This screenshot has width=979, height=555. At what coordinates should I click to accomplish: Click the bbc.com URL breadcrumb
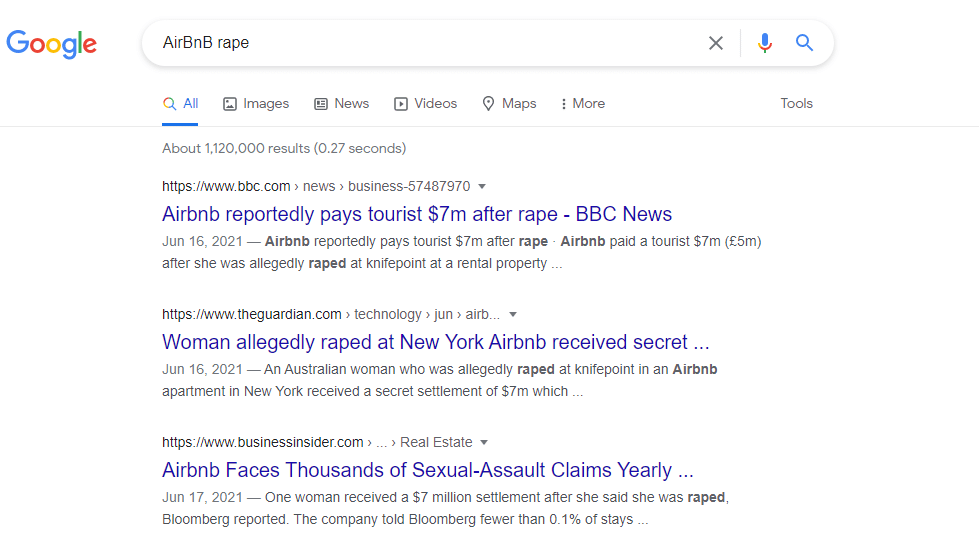[x=316, y=186]
